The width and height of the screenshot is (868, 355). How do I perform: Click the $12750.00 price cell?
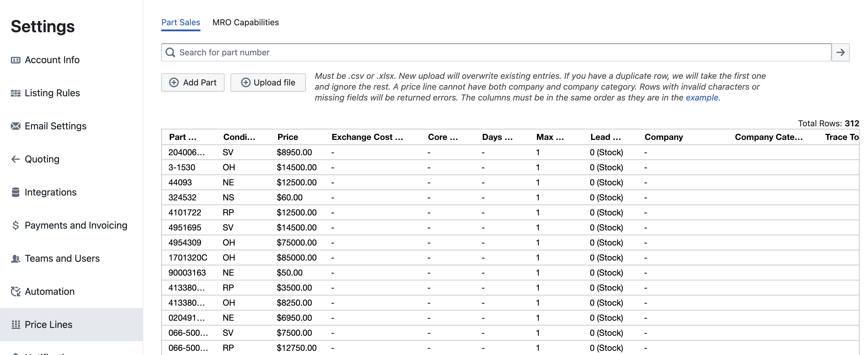coord(296,348)
